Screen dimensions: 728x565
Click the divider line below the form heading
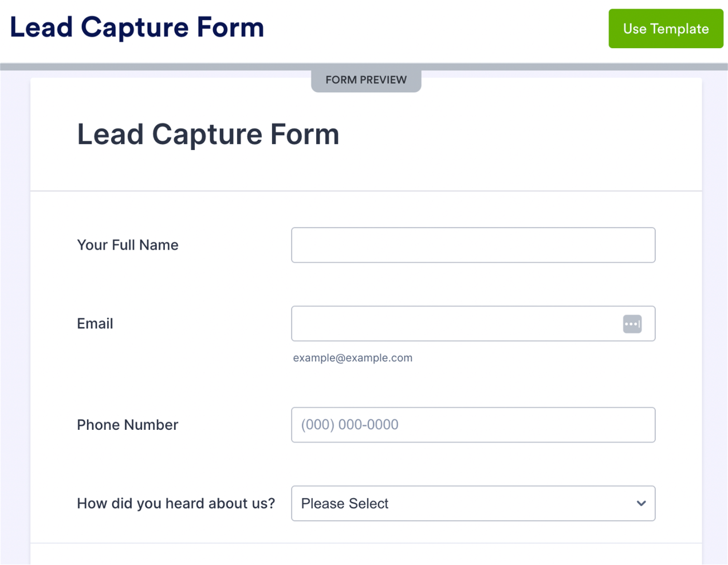click(366, 191)
